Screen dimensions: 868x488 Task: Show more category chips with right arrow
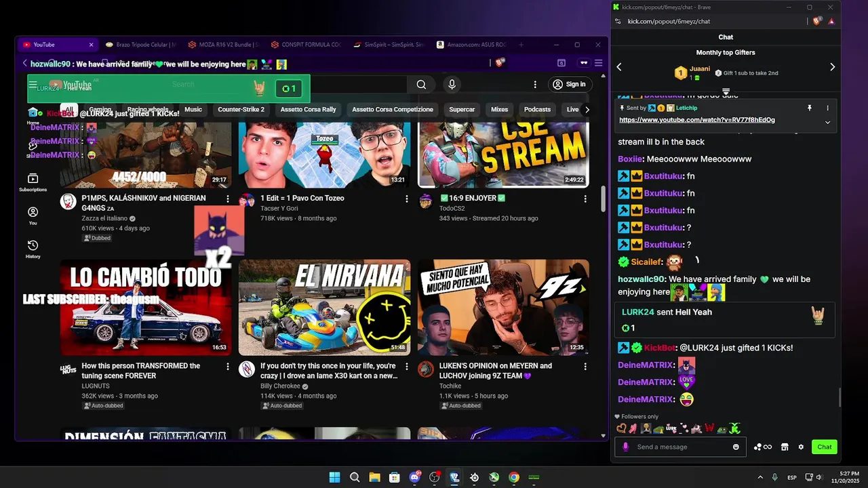click(x=587, y=109)
